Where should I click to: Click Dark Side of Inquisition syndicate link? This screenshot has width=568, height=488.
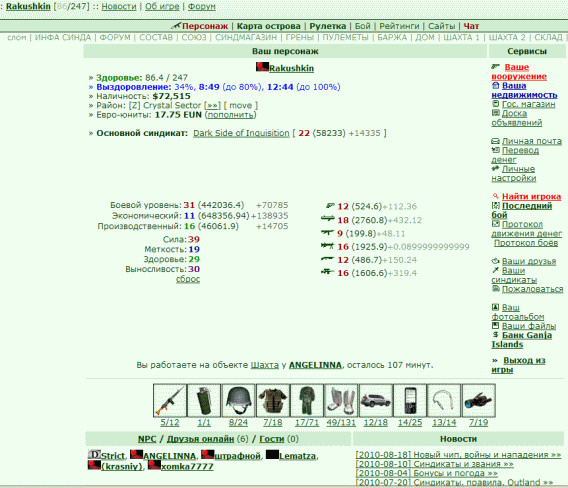[x=241, y=133]
